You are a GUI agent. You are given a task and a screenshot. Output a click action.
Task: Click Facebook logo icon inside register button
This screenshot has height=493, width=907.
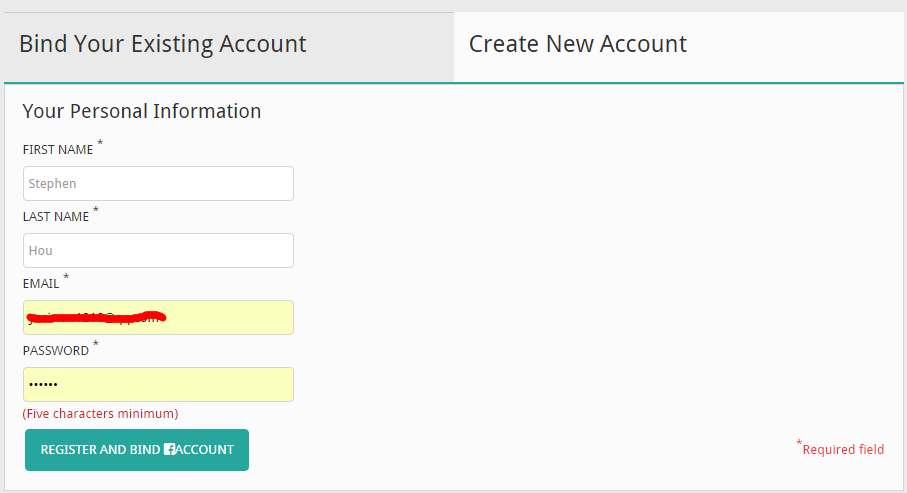tap(169, 449)
